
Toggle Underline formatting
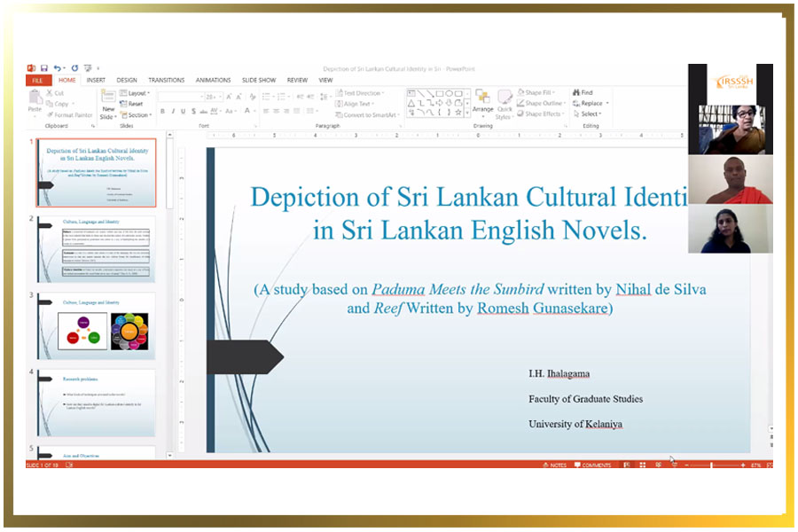click(x=184, y=111)
